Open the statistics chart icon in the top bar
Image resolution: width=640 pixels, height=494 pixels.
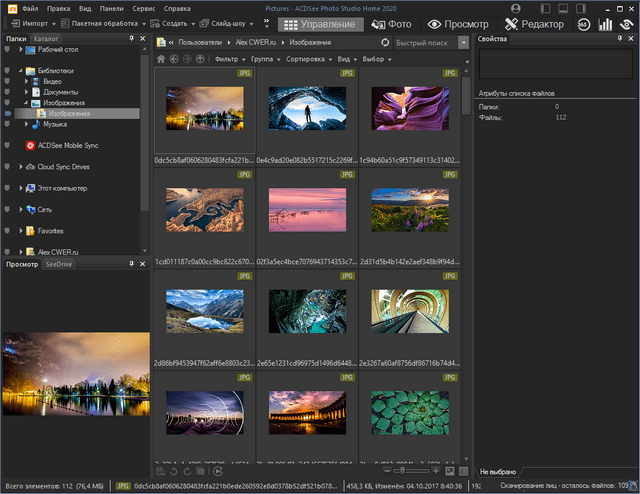(604, 24)
